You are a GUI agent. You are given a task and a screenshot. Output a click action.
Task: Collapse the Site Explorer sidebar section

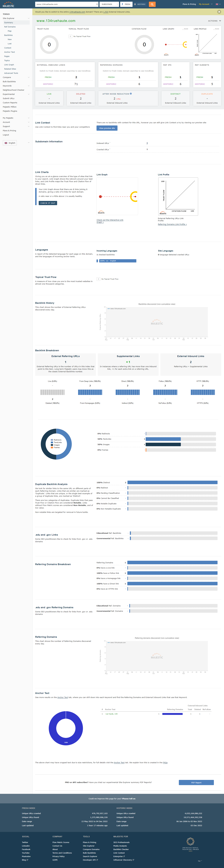coord(28,18)
